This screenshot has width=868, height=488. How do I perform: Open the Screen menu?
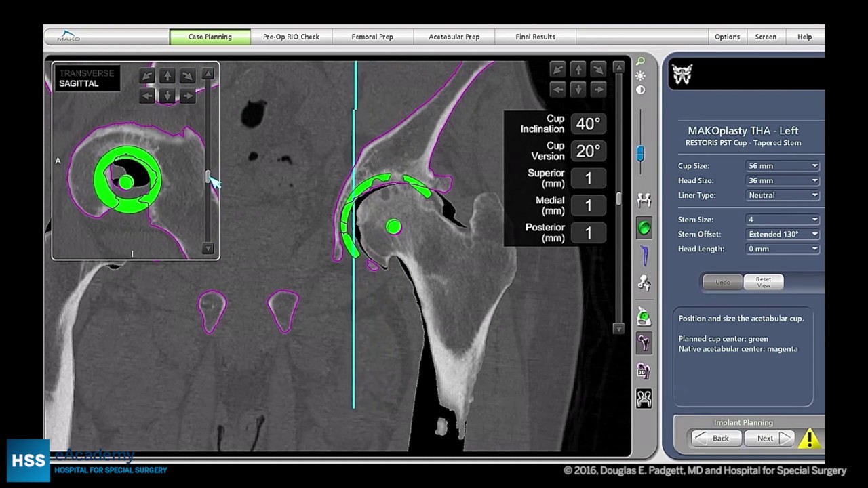point(766,37)
